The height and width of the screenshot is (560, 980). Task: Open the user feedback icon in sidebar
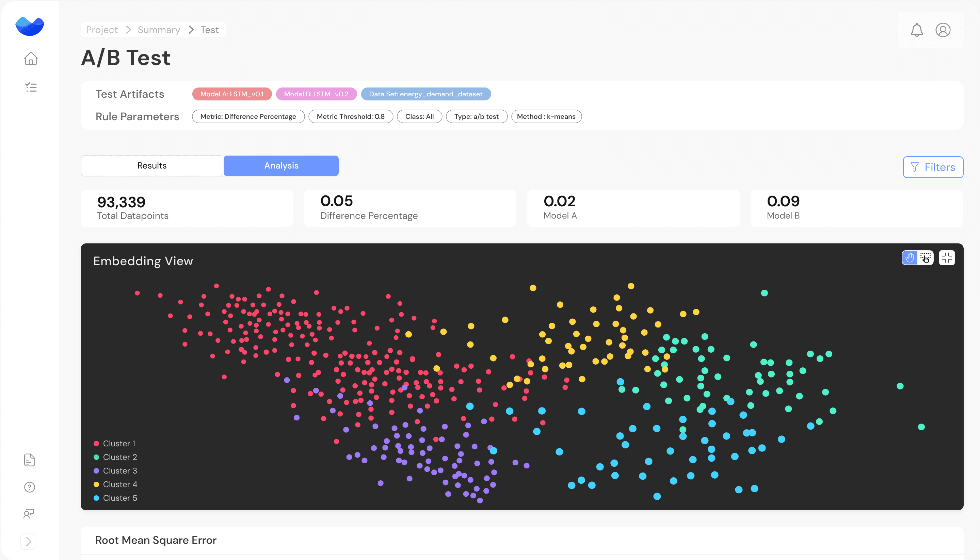click(x=29, y=514)
